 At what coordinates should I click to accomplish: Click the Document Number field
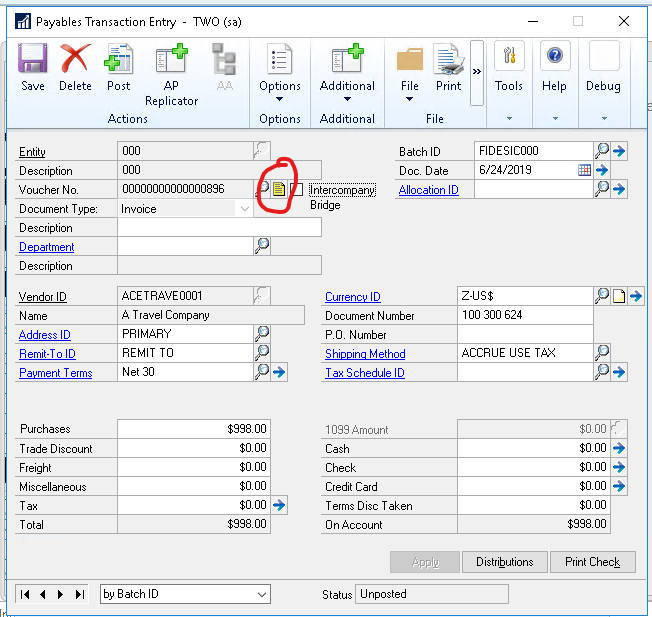pyautogui.click(x=525, y=315)
